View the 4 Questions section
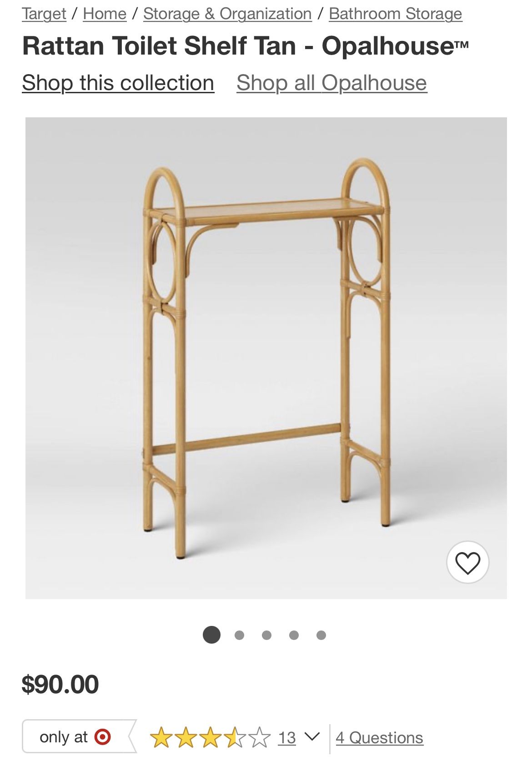Viewport: 532px width, 761px height. coord(379,737)
